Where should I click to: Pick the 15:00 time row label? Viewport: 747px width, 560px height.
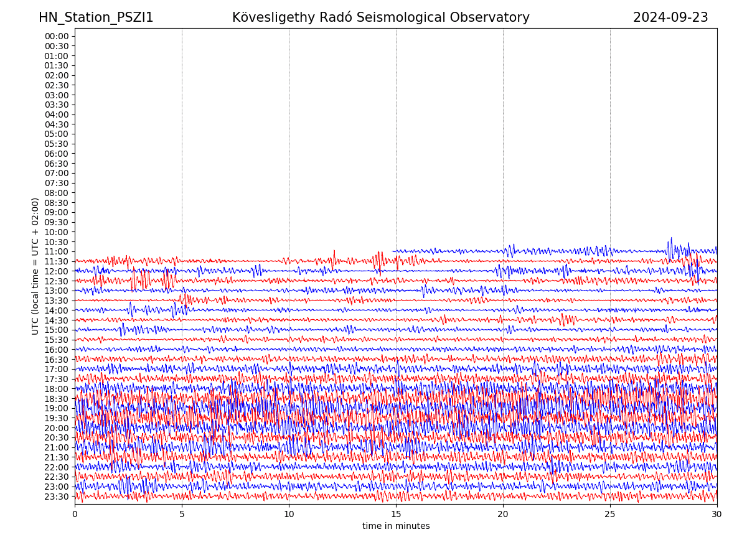click(56, 330)
